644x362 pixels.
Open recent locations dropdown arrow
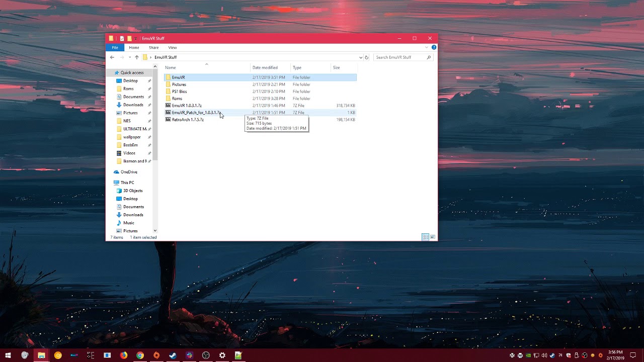(129, 57)
